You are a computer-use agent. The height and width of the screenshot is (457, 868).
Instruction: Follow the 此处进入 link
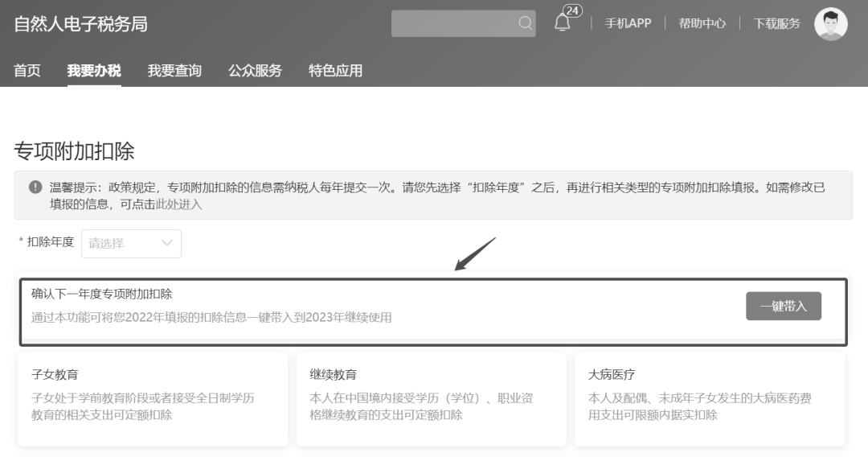click(179, 204)
